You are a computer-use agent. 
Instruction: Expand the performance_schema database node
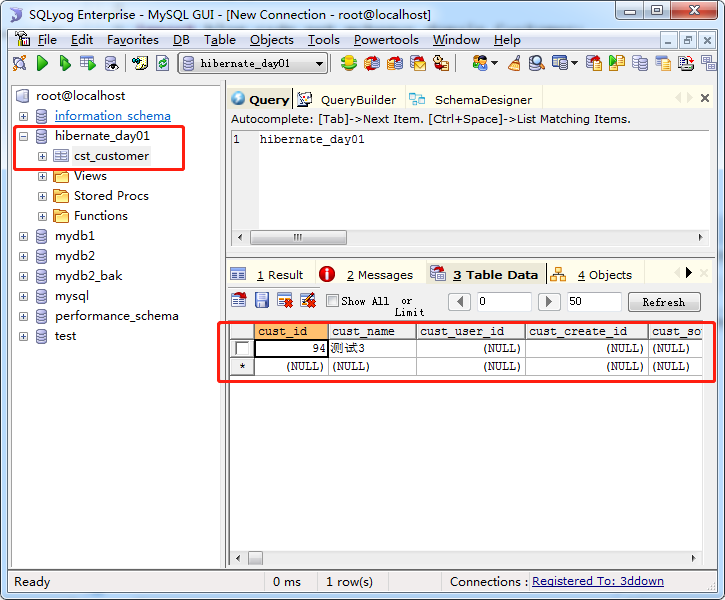(x=24, y=317)
